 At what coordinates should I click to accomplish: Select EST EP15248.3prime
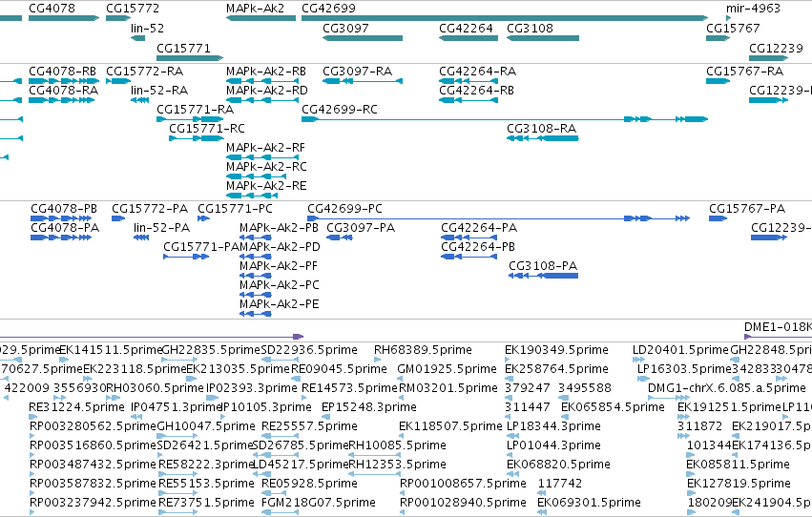point(369,408)
